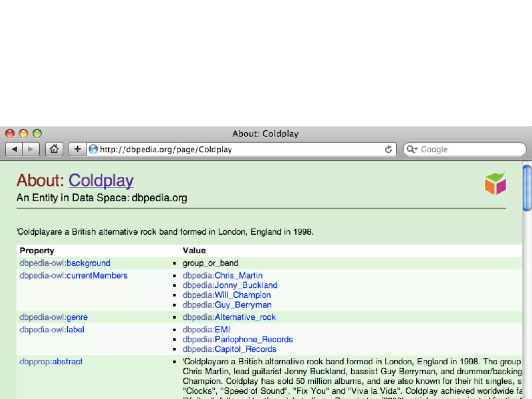The height and width of the screenshot is (399, 532).
Task: Click the green zoom window button
Action: (x=37, y=134)
